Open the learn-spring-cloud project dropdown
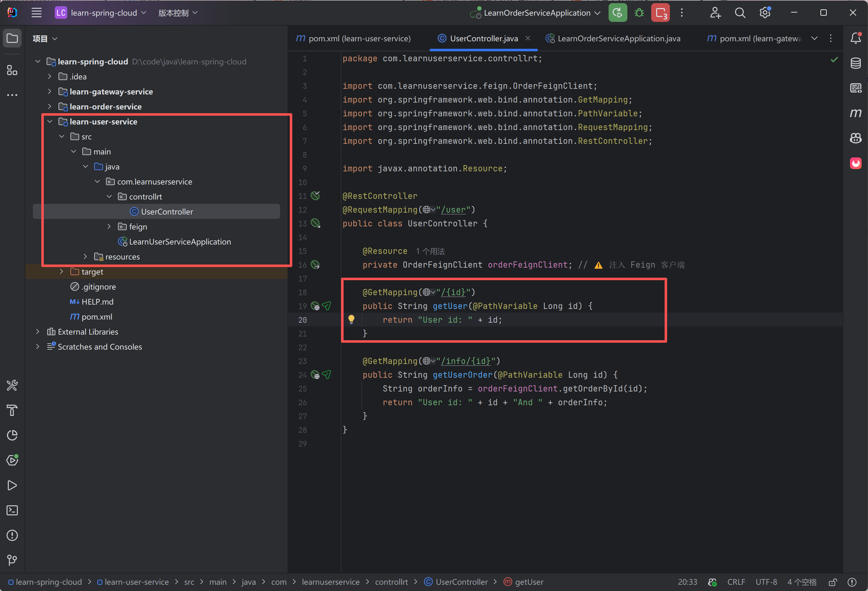868x591 pixels. 101,13
